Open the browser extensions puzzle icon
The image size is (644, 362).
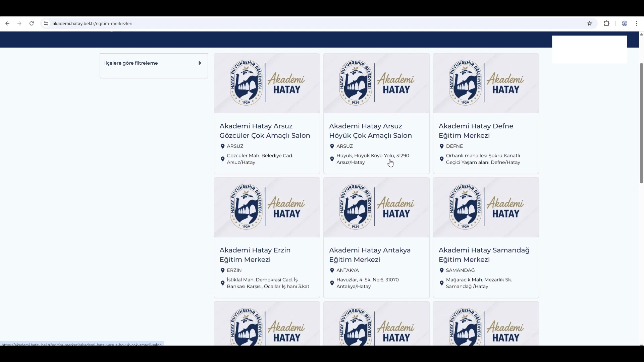click(x=606, y=23)
